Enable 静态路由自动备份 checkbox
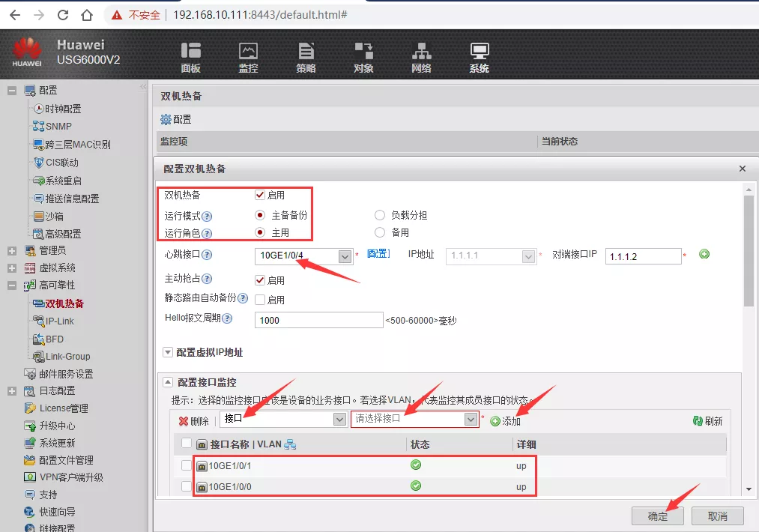This screenshot has height=532, width=759. 260,300
